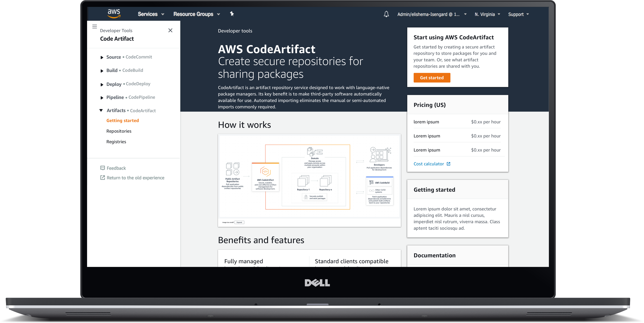The width and height of the screenshot is (644, 323).
Task: Click the Developers icon in diagram
Action: 380,155
